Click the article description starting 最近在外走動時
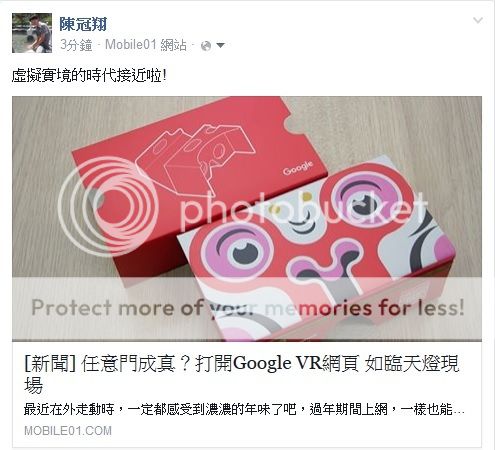Screen dimensions: 495x450 pos(244,409)
